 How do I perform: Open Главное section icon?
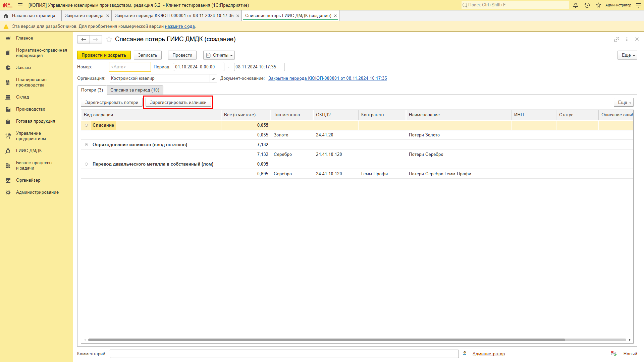pyautogui.click(x=8, y=38)
